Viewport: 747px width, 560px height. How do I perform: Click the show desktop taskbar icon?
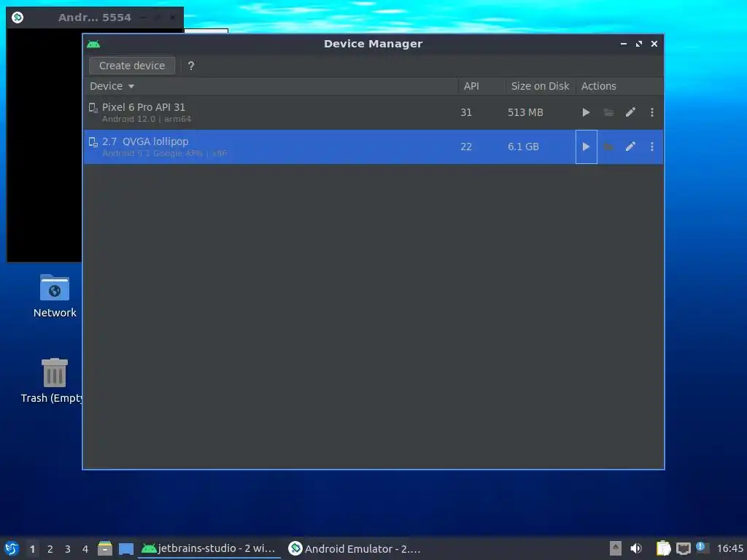click(126, 549)
